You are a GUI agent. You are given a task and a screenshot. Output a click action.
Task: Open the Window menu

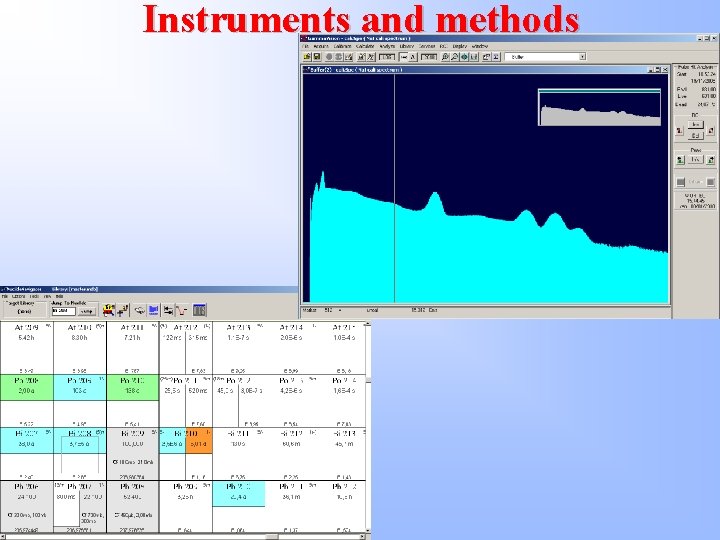coord(479,46)
